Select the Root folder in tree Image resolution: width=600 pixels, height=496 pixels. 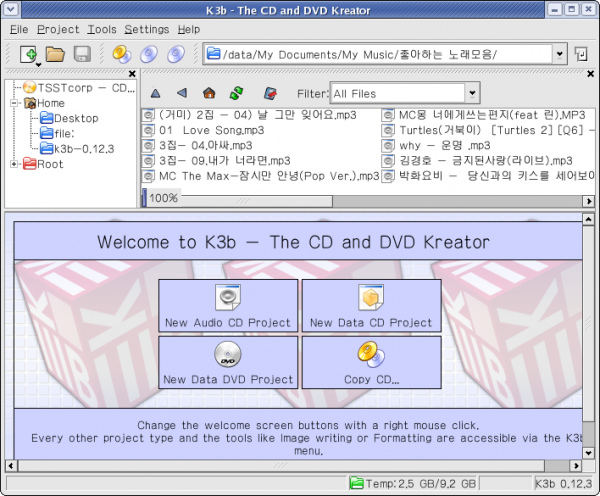pyautogui.click(x=43, y=164)
